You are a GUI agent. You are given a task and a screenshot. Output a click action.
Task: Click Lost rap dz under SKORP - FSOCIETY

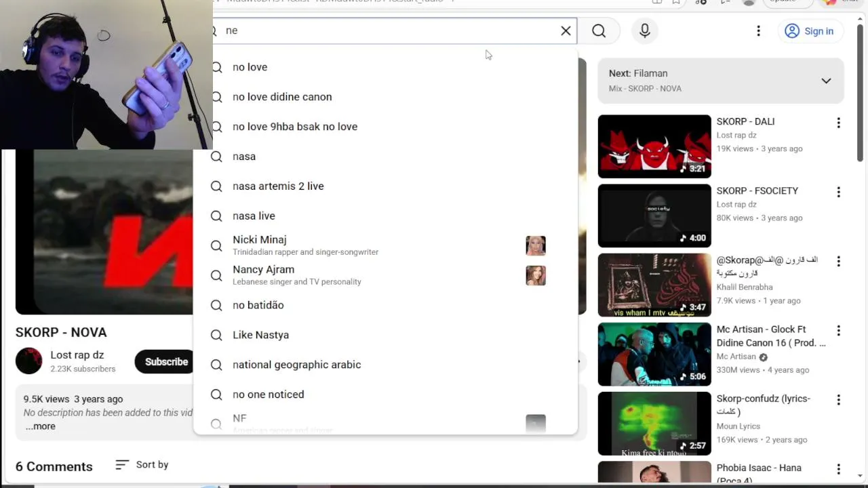tap(736, 204)
